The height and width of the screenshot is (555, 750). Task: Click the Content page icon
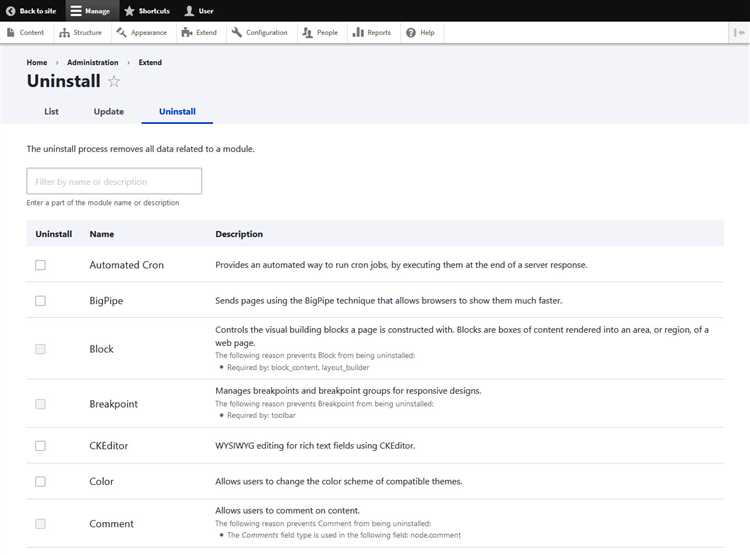coord(11,33)
